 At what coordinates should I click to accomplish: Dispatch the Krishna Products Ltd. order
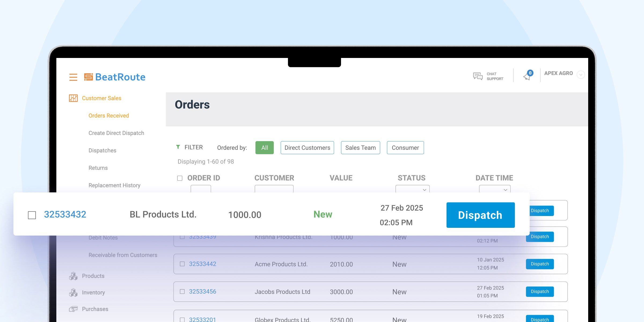click(x=540, y=237)
